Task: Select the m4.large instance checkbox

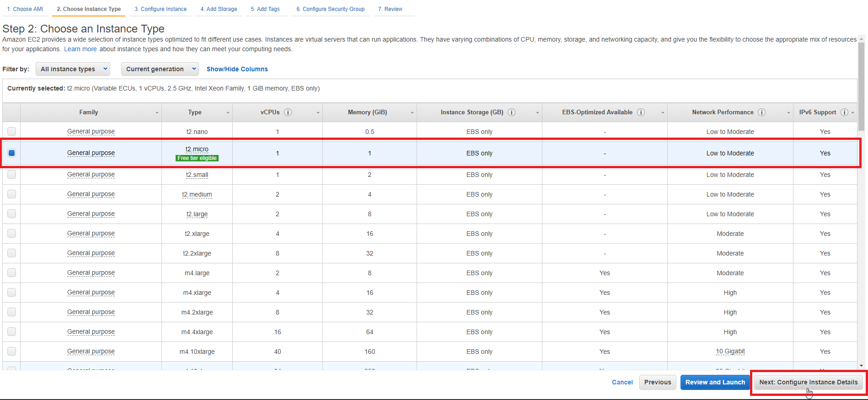Action: coord(12,272)
